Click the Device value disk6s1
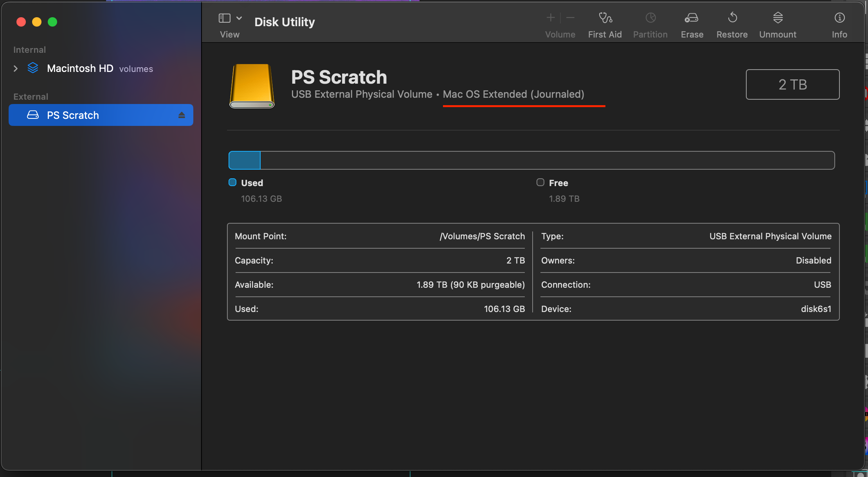The width and height of the screenshot is (868, 477). [816, 309]
